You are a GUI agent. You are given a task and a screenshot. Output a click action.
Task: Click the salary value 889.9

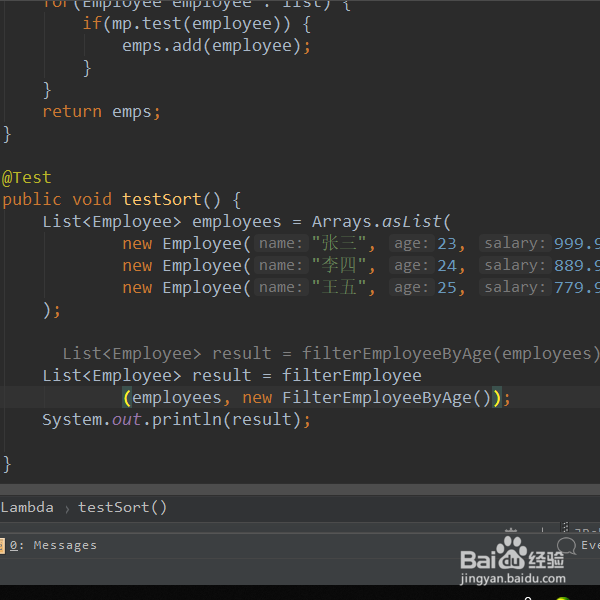577,266
